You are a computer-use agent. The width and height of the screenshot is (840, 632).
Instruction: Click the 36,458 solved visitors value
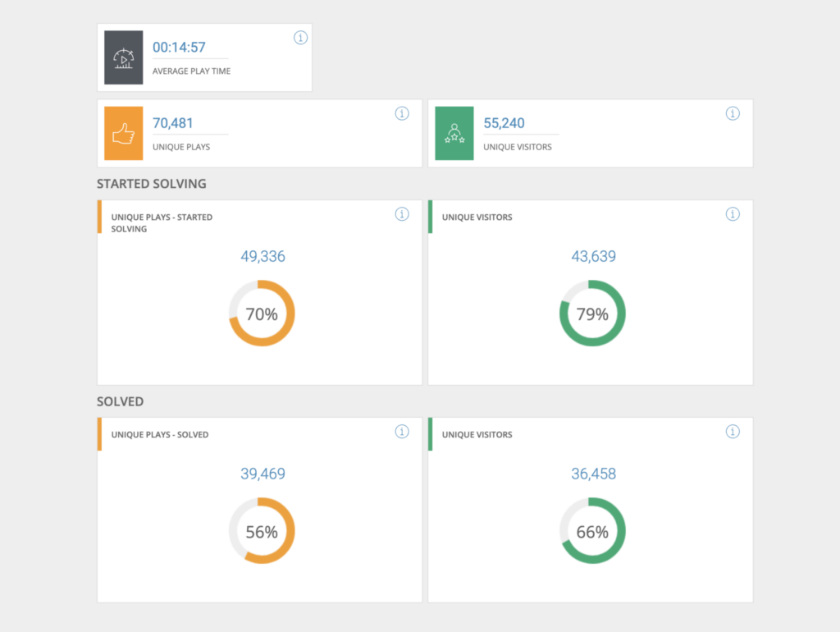[x=593, y=474]
